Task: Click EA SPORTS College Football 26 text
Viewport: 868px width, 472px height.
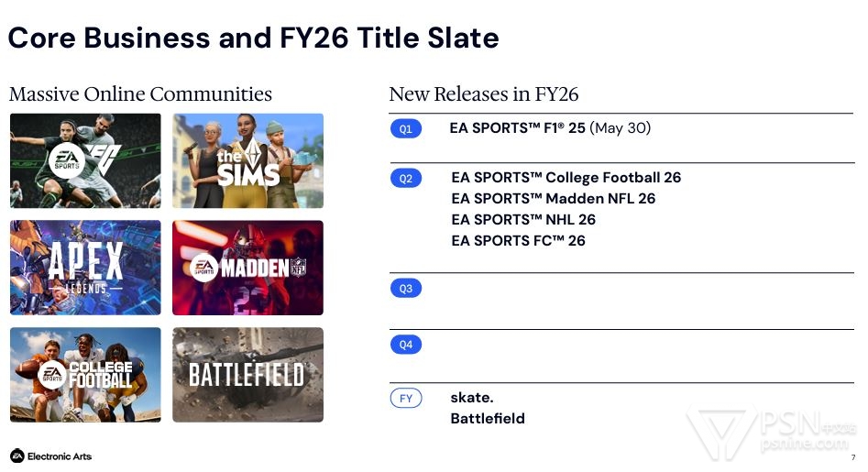Action: click(566, 178)
